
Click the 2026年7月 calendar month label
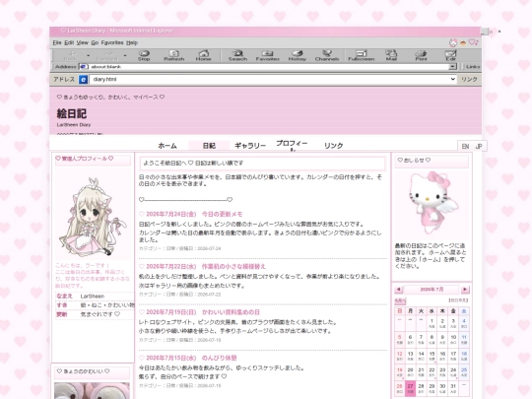(432, 290)
